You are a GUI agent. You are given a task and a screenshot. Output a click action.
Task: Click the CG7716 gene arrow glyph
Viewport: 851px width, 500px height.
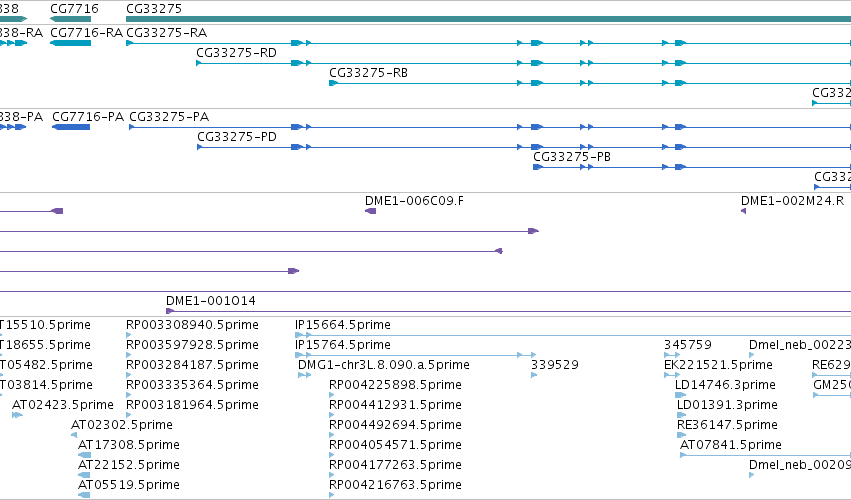pos(71,19)
